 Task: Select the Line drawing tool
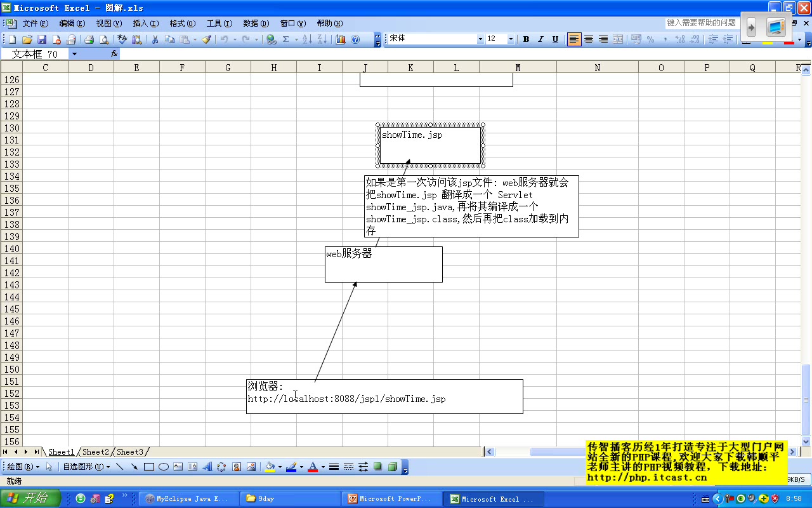point(119,467)
